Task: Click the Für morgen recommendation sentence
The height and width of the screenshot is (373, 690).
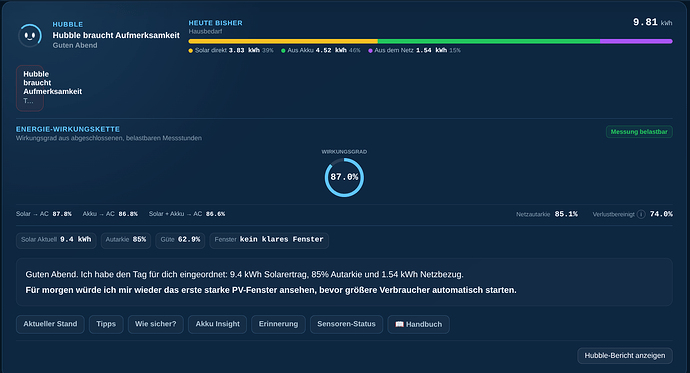Action: (271, 290)
